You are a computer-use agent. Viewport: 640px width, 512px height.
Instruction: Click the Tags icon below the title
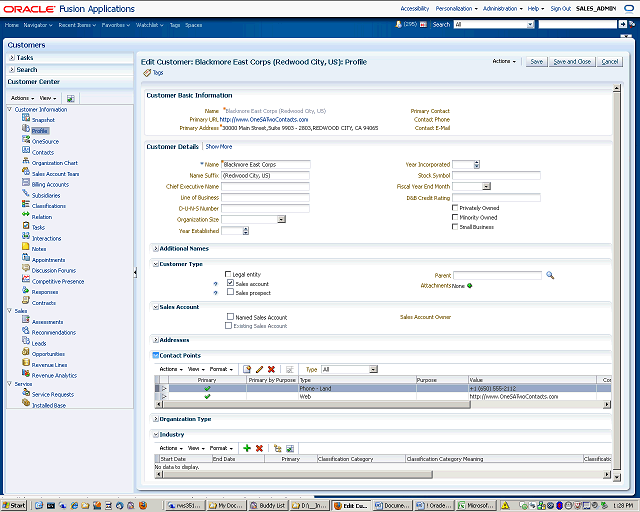(147, 73)
